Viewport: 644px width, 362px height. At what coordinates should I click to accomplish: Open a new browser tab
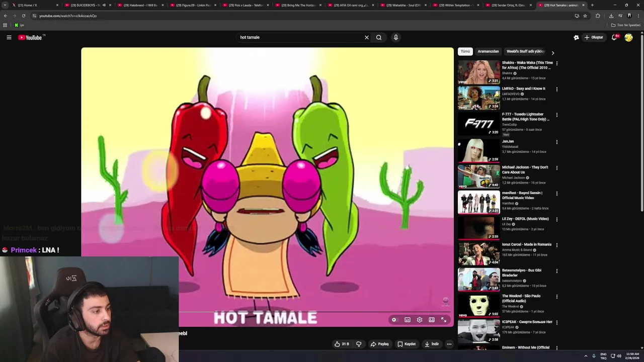click(592, 5)
